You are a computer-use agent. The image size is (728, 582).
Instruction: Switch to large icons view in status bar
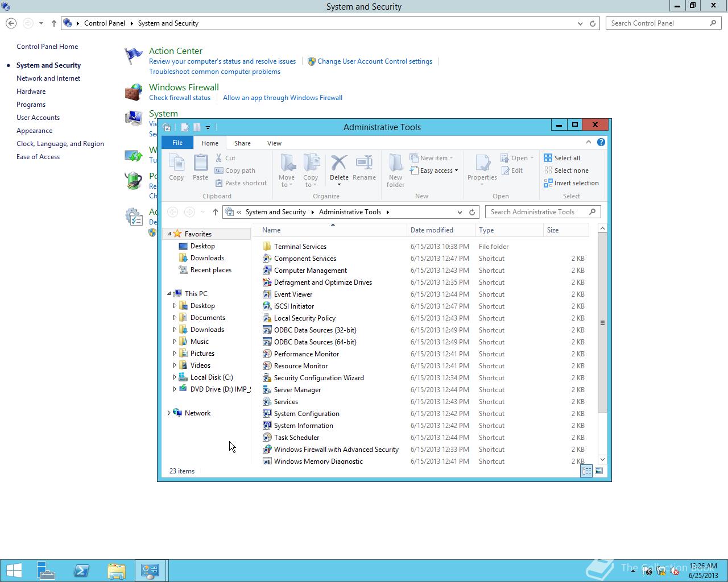599,471
